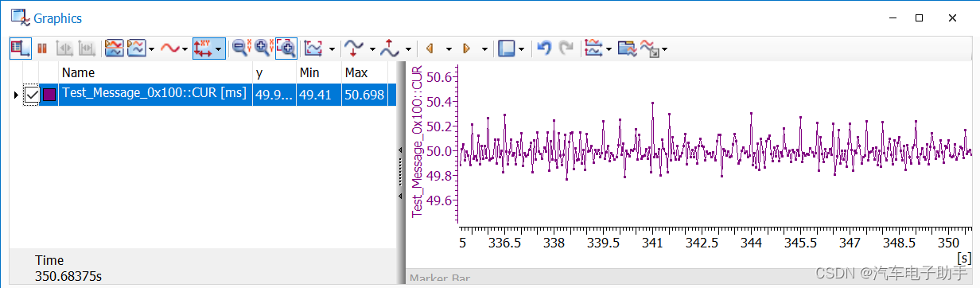Click the [s] time unit label
This screenshot has width=980, height=288.
pos(963,258)
